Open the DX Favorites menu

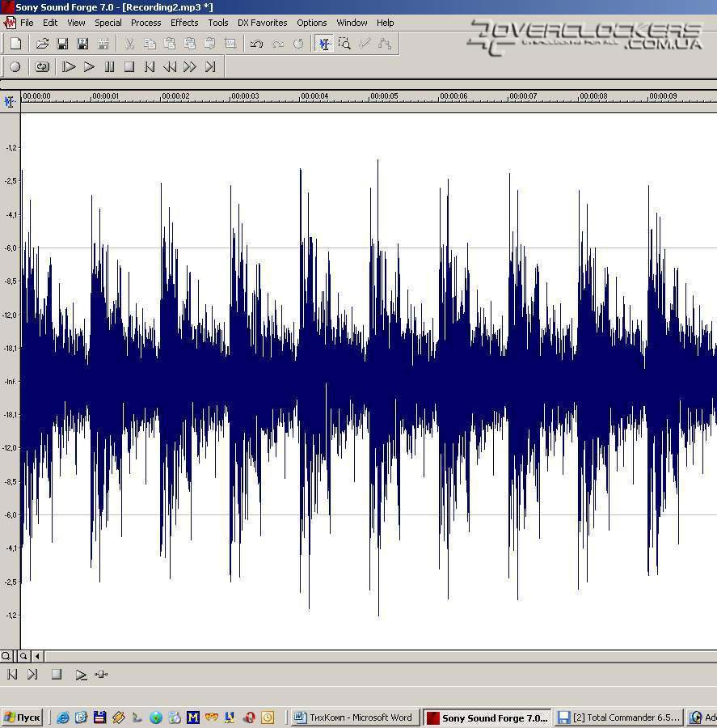(x=262, y=23)
